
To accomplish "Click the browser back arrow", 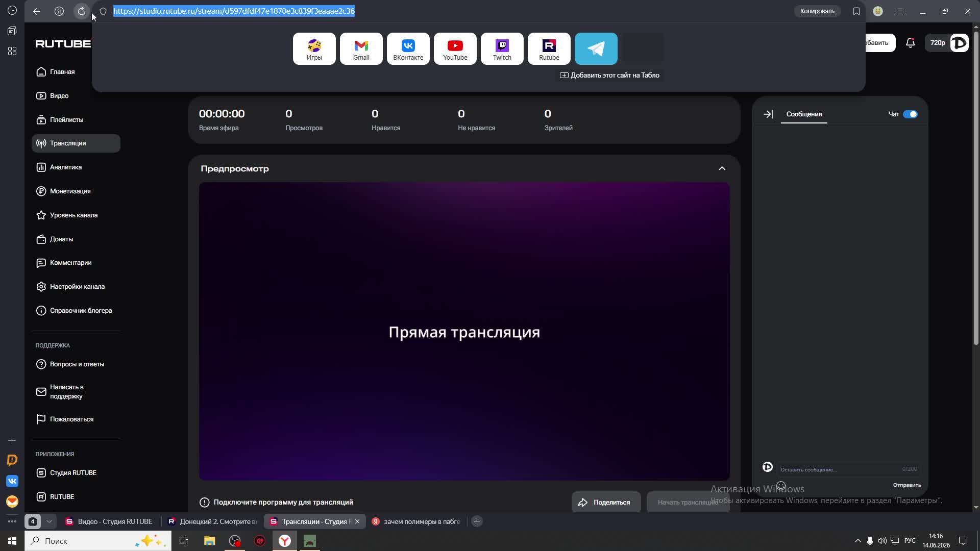I will (x=37, y=11).
